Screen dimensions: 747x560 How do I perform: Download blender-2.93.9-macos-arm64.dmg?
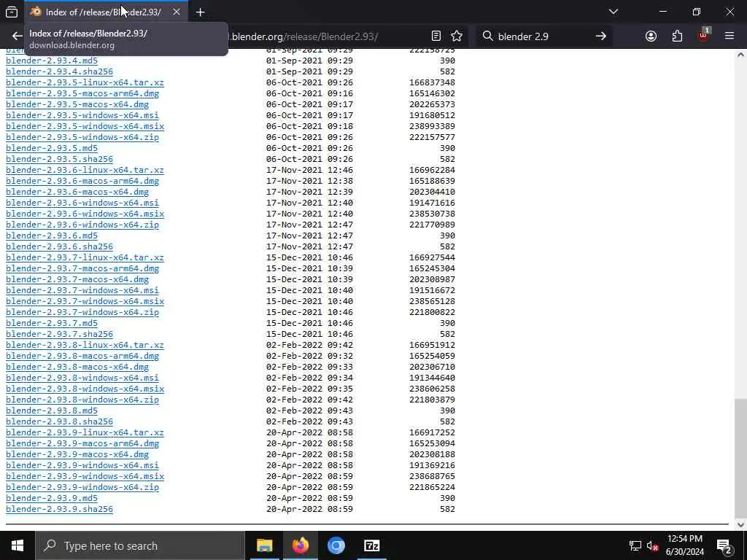[x=82, y=443]
